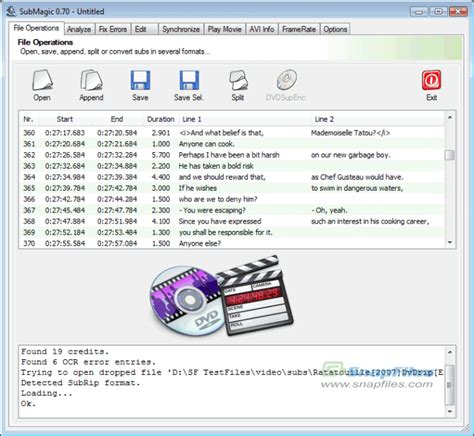
Task: Select row 369 'you shall be responsible for it.'
Action: (232, 232)
